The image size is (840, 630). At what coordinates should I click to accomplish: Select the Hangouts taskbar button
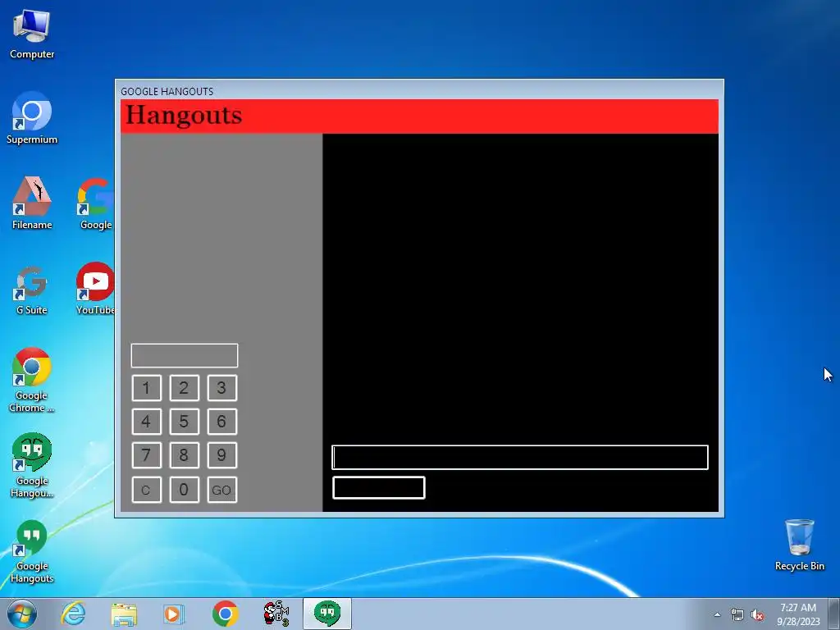click(x=327, y=614)
